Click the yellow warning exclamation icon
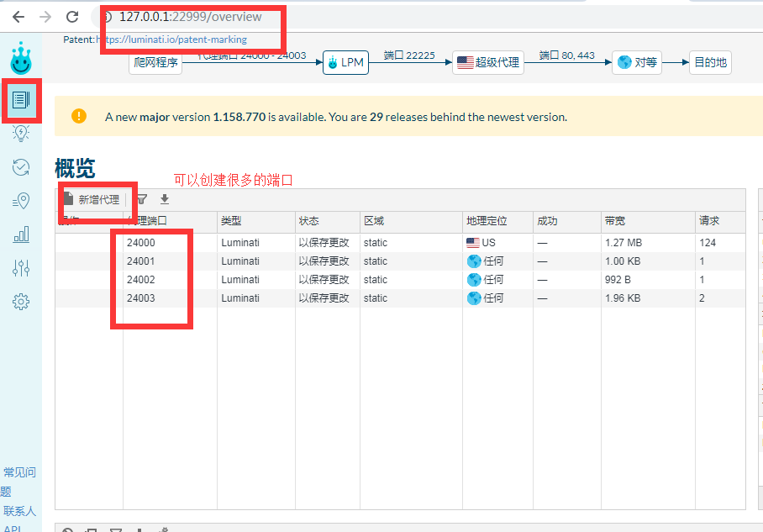This screenshot has width=763, height=532. [79, 116]
